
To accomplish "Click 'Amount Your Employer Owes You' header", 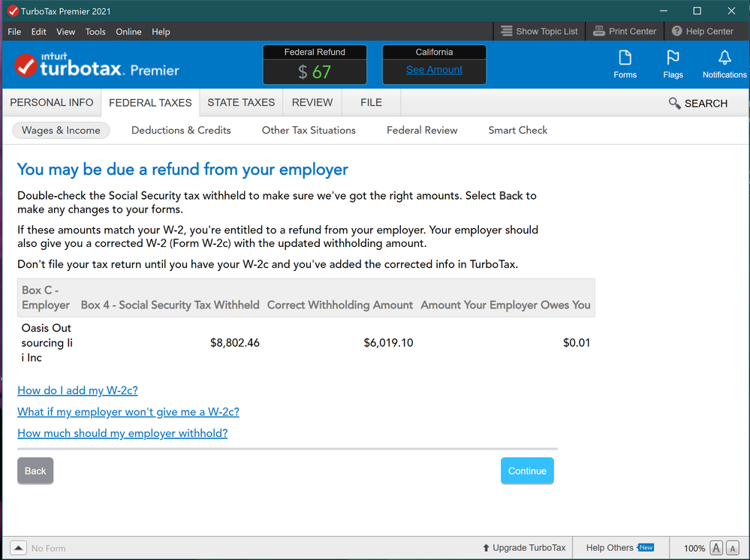I will click(505, 305).
